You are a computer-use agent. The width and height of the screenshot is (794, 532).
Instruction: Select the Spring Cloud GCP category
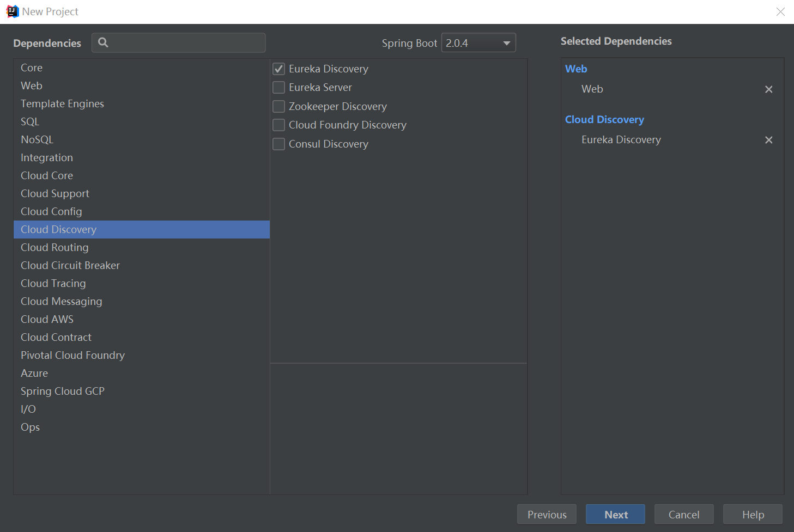142,391
